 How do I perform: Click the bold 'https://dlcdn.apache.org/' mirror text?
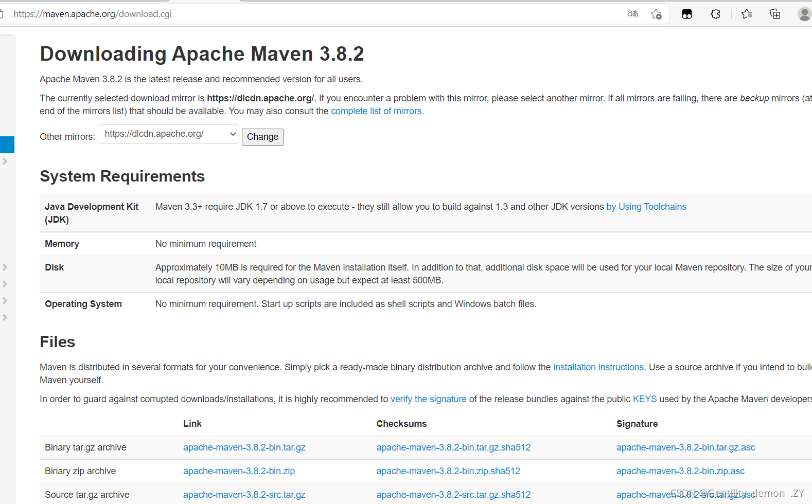tap(260, 98)
